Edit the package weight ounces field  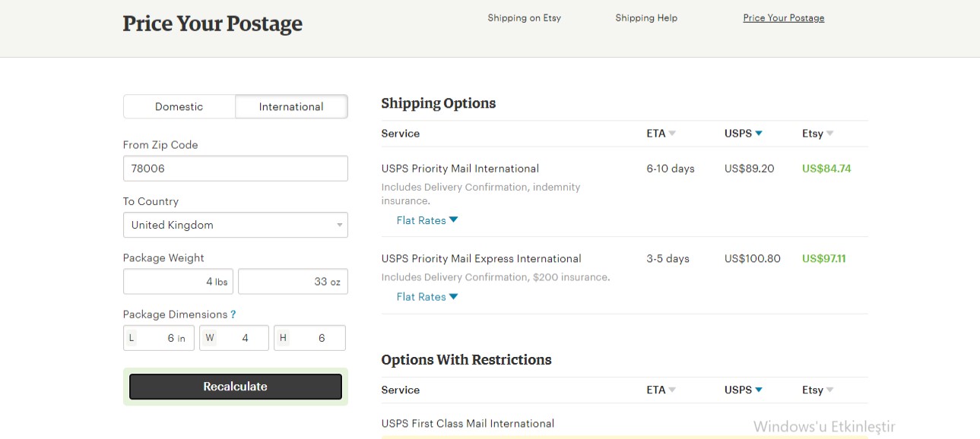(x=293, y=282)
